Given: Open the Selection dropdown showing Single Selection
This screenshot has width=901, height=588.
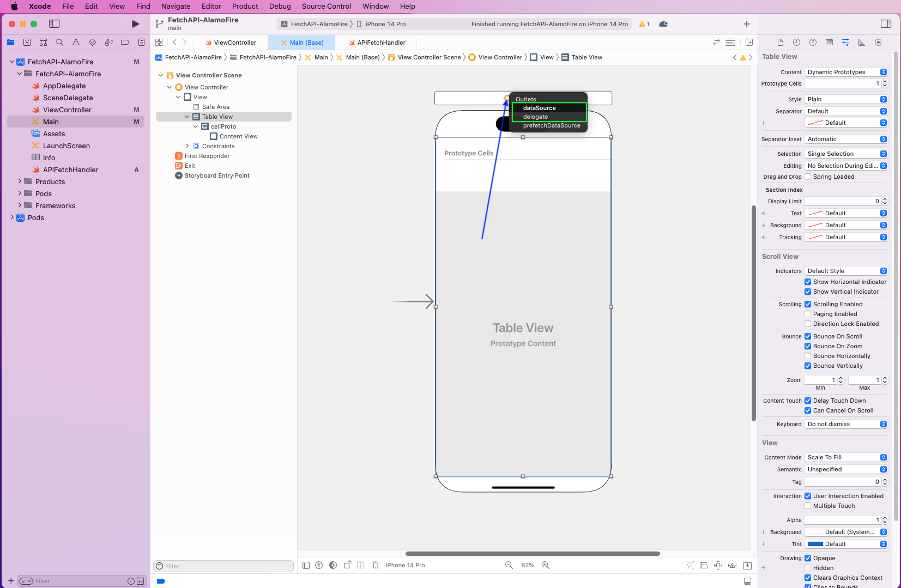Looking at the screenshot, I should point(846,154).
